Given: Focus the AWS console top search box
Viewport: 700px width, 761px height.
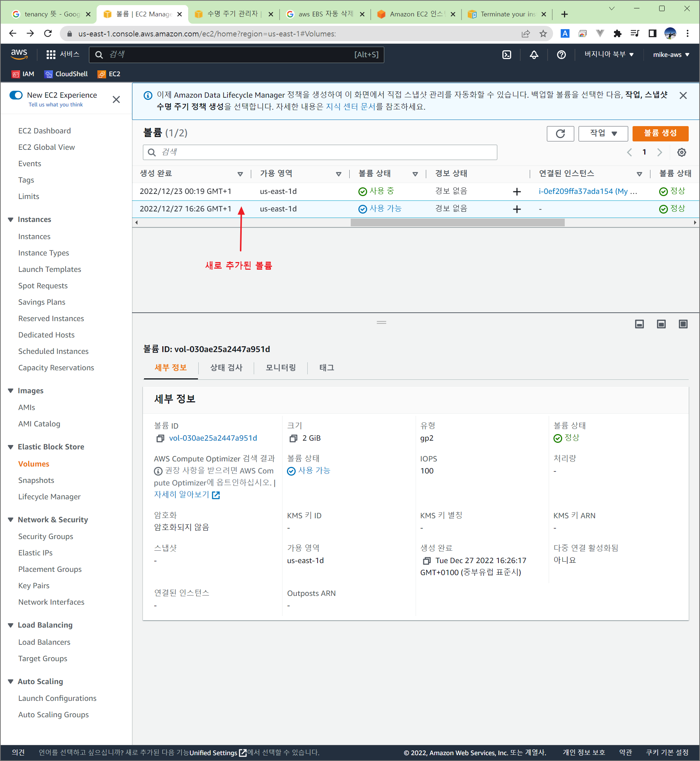Looking at the screenshot, I should tap(236, 55).
